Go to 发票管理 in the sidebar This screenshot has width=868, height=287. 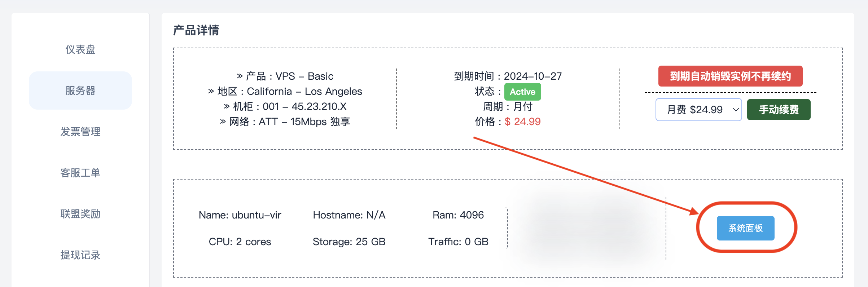click(x=80, y=132)
